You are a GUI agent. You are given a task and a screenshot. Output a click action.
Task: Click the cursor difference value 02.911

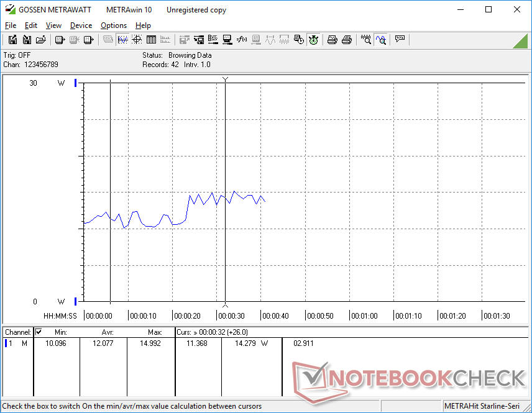pos(303,343)
